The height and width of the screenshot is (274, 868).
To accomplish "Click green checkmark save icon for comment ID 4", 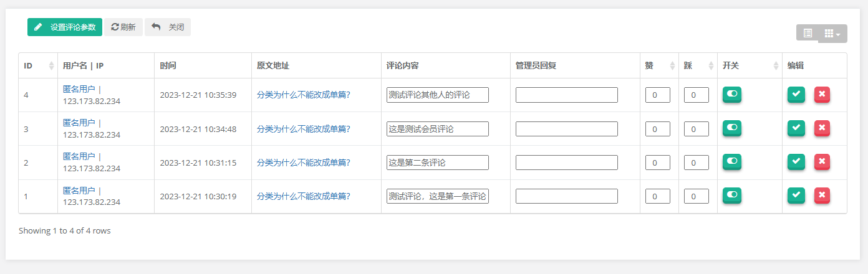I will click(x=796, y=95).
